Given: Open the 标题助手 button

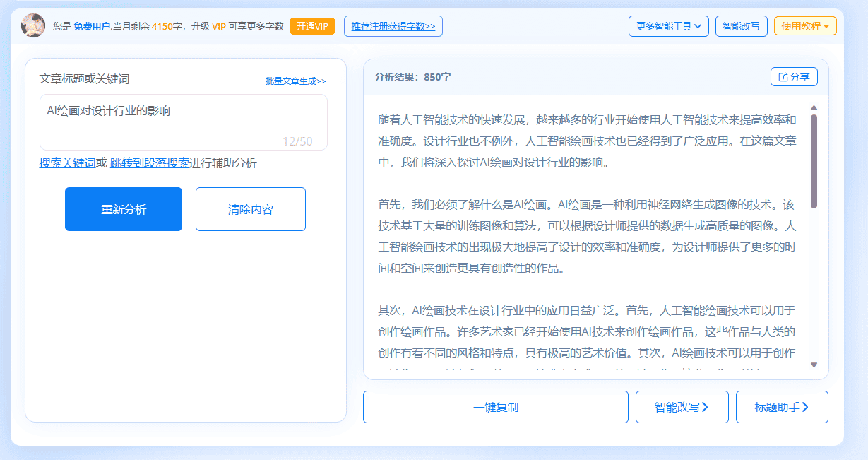Looking at the screenshot, I should [x=782, y=407].
